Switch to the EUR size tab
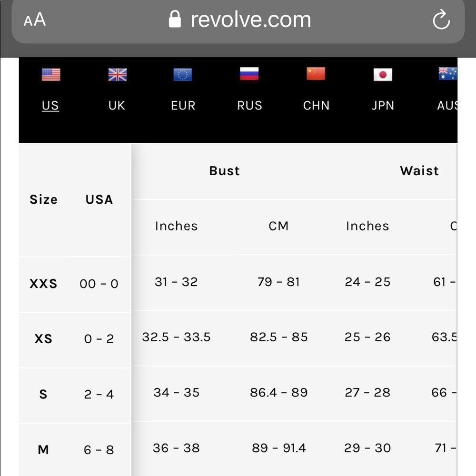The width and height of the screenshot is (476, 476). [x=183, y=106]
